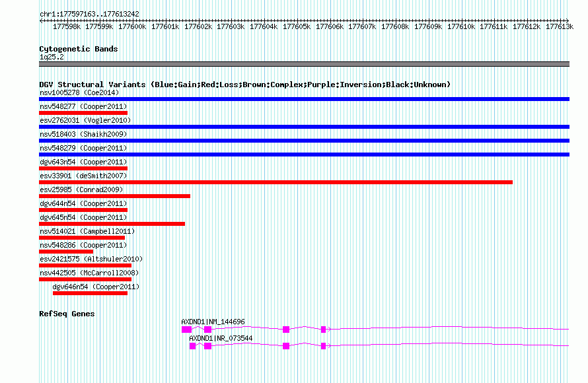Click the red bar under dgv643n54
Image resolution: width=588 pixels, height=383 pixels.
(x=83, y=168)
